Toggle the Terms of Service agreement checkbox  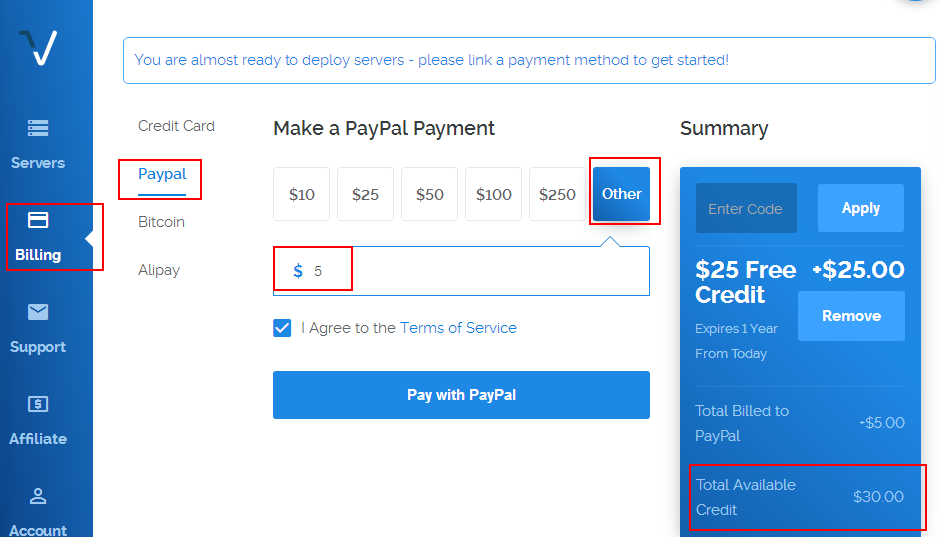coord(282,328)
